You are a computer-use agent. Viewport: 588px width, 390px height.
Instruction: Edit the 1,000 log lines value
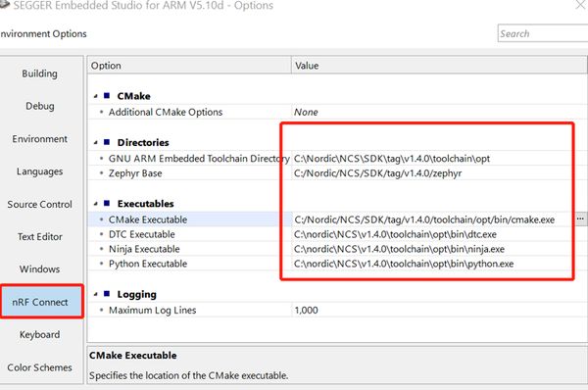306,310
